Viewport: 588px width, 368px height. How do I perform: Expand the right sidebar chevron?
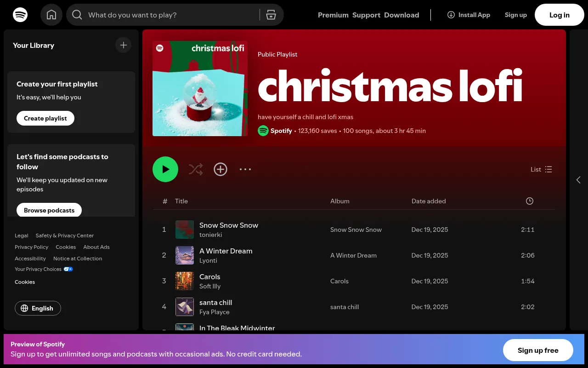(x=578, y=180)
